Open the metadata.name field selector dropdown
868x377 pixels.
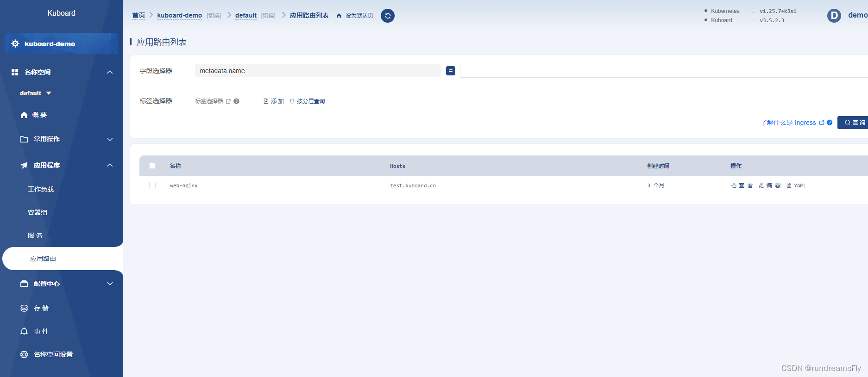[318, 71]
